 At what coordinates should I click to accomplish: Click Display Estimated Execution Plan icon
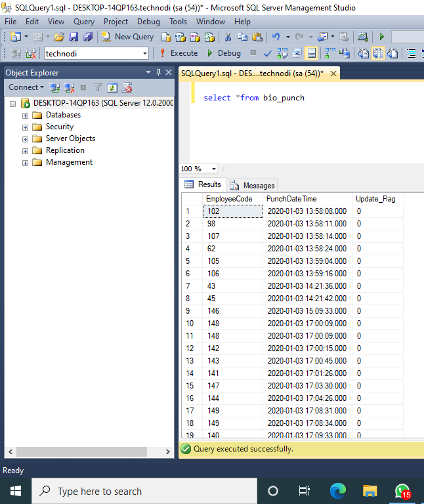click(x=282, y=53)
